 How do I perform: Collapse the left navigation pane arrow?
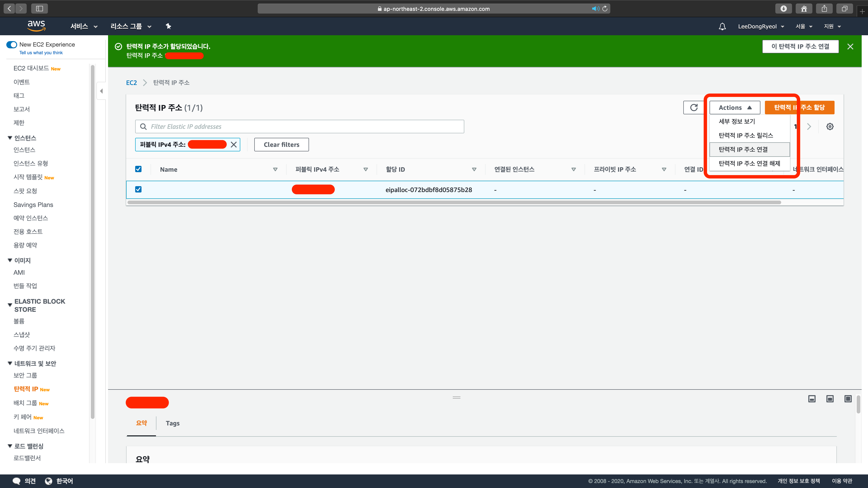[101, 91]
